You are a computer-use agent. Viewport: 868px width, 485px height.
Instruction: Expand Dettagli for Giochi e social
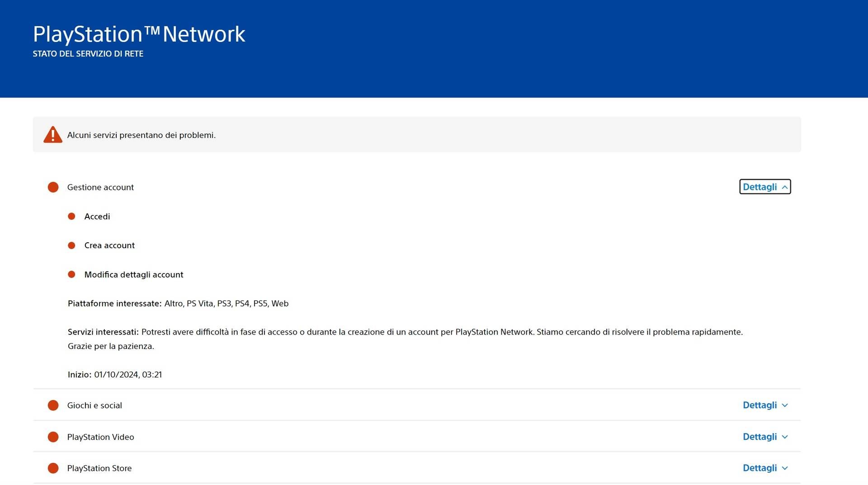click(x=765, y=405)
